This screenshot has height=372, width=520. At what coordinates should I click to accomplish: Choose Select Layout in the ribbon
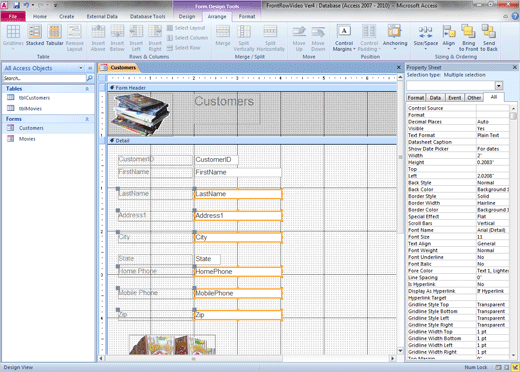(186, 28)
